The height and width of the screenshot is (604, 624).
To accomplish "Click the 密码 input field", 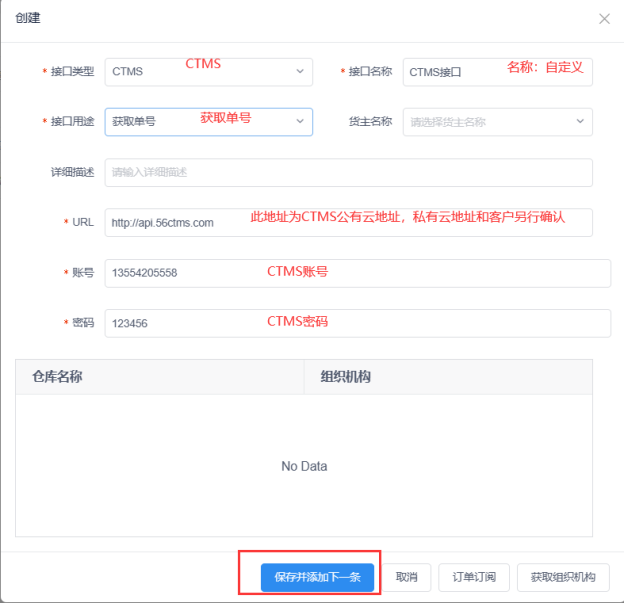I will pyautogui.click(x=357, y=323).
